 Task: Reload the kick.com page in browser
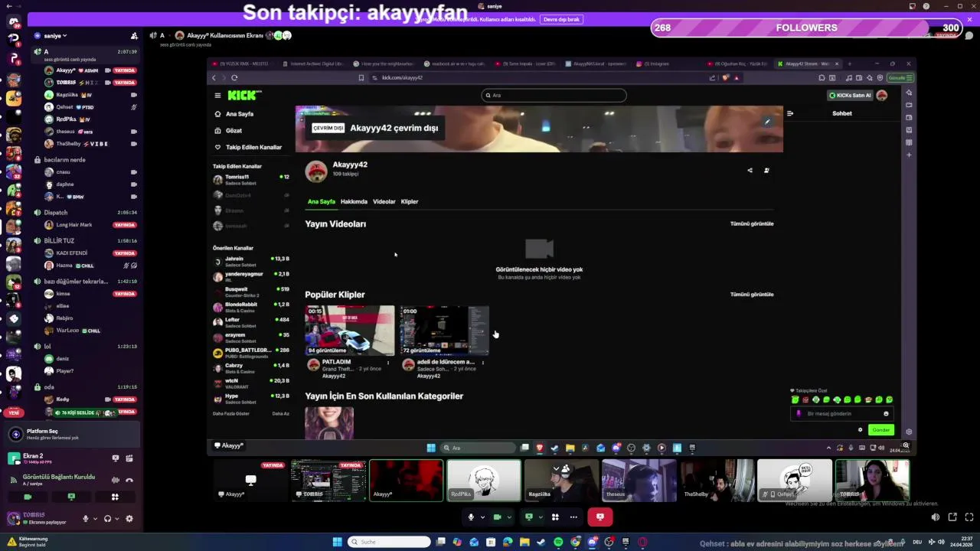pos(234,77)
